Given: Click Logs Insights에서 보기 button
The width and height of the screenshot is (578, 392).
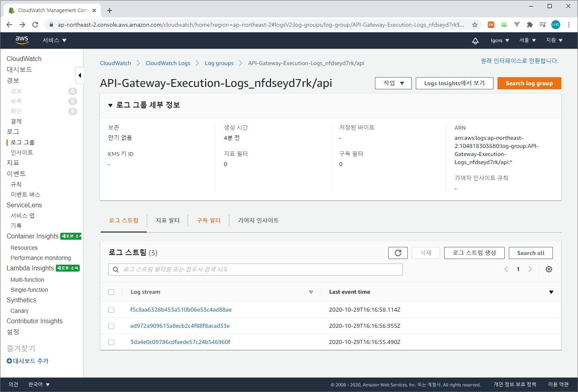Looking at the screenshot, I should pos(455,83).
